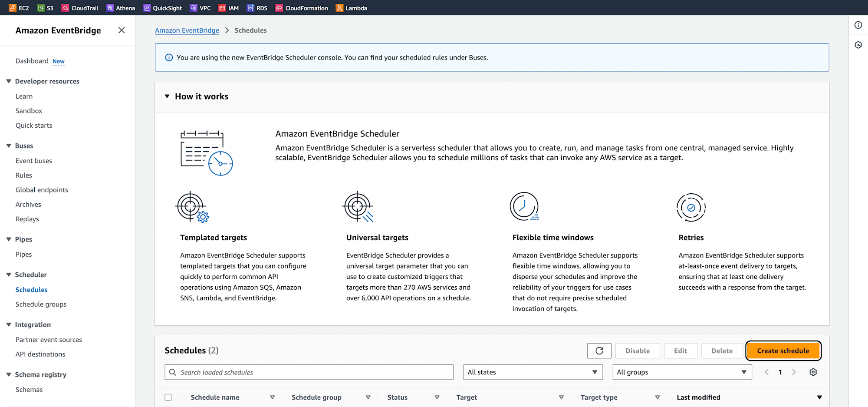Open Pipes link in the sidebar
The width and height of the screenshot is (868, 407).
pos(24,255)
